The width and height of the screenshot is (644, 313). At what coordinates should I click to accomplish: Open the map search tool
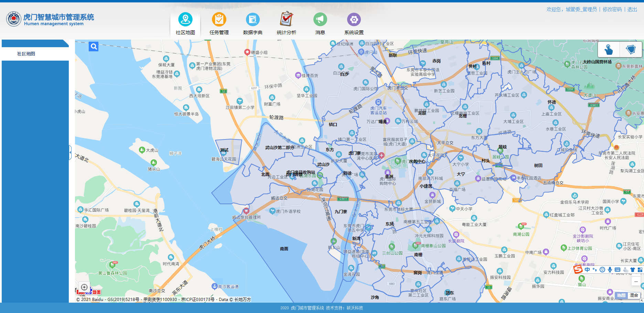click(94, 46)
